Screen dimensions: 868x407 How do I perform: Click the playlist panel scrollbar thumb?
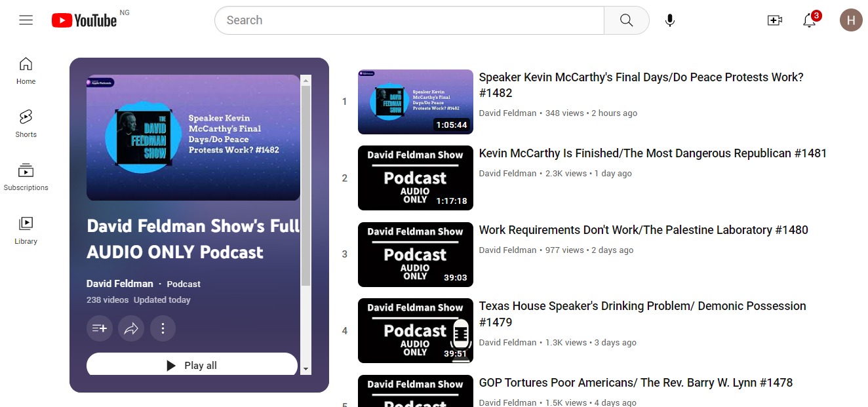click(x=306, y=185)
